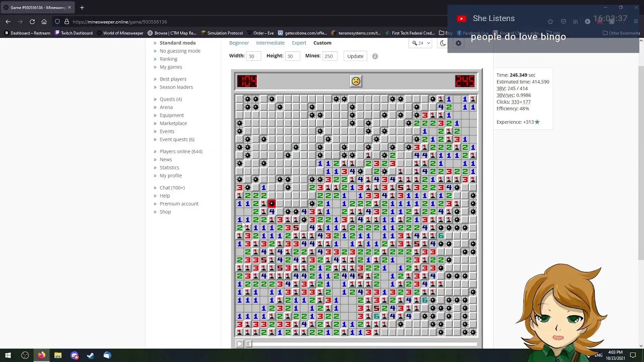644x362 pixels.
Task: Select the Expert difficulty tab
Action: 299,43
